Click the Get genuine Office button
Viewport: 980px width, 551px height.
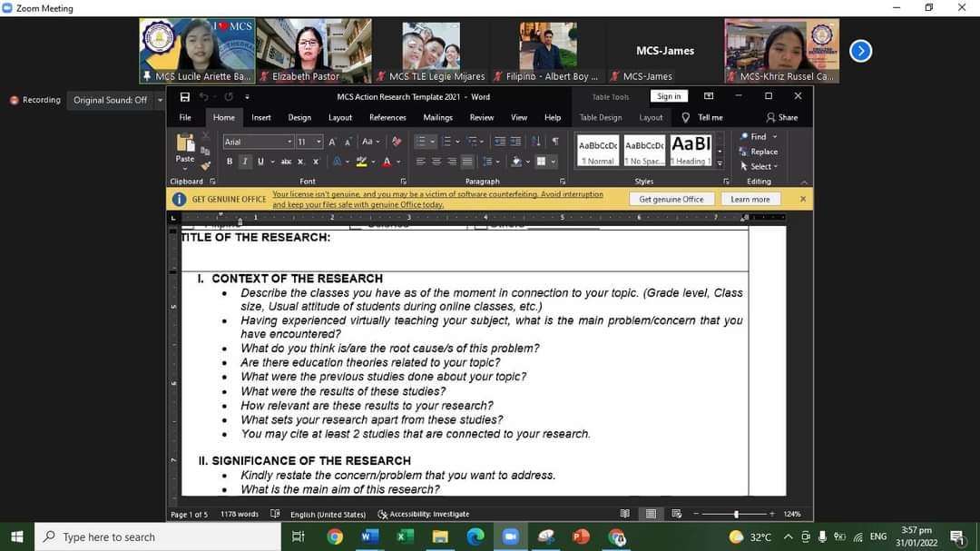671,199
